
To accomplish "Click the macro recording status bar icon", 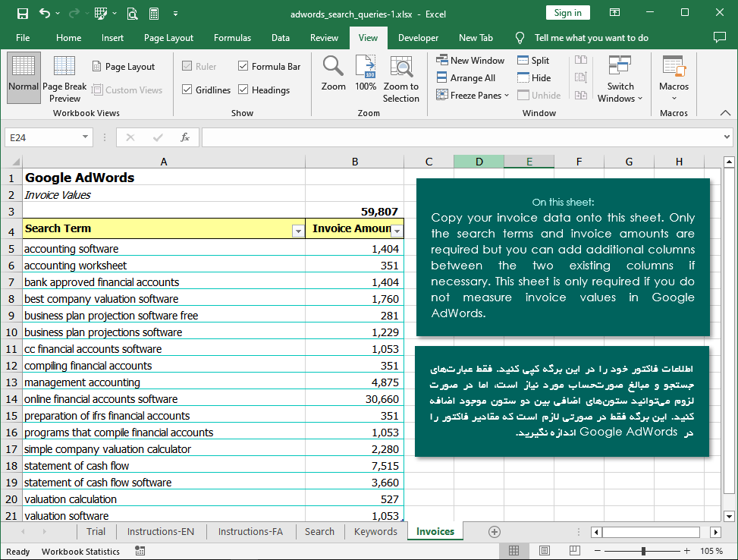I will pyautogui.click(x=140, y=551).
